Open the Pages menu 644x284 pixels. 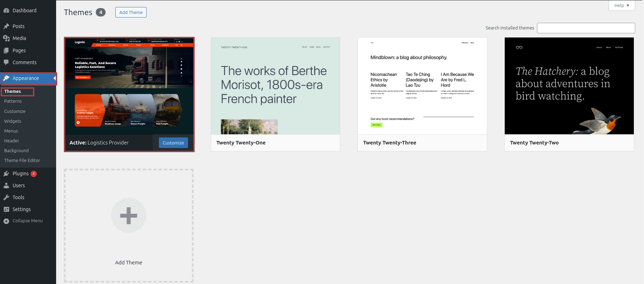click(28, 50)
